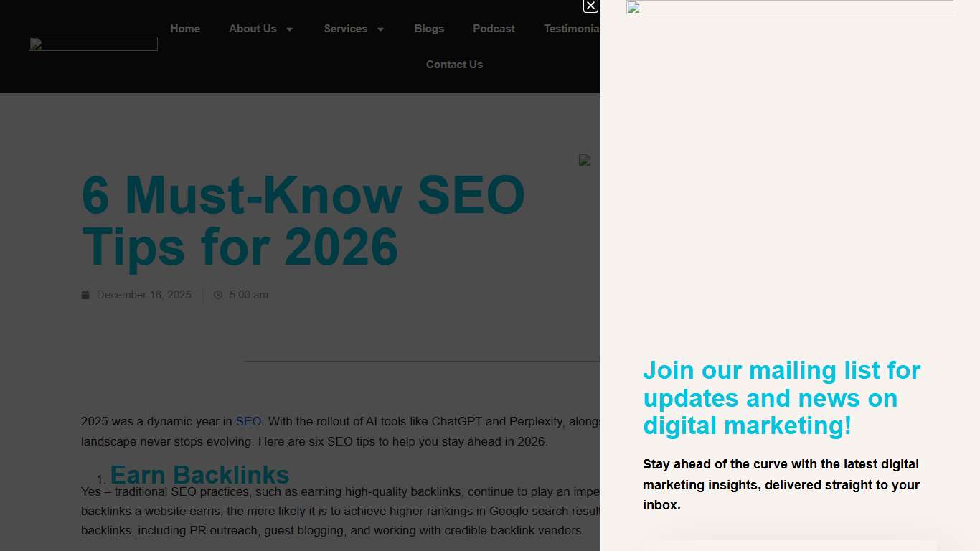Screen dimensions: 980x551
Task: Click Contact Us in the navigation
Action: 454,65
